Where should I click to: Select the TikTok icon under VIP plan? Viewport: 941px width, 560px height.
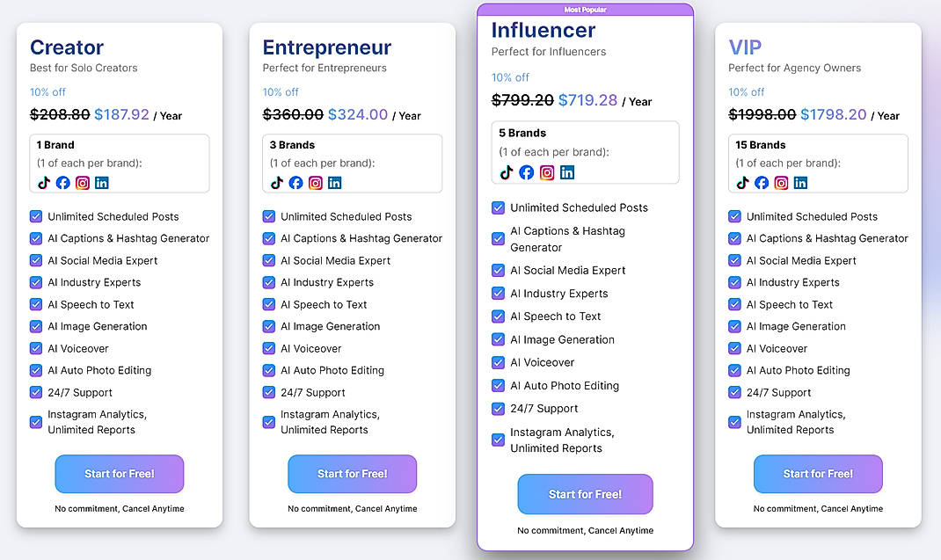(743, 183)
